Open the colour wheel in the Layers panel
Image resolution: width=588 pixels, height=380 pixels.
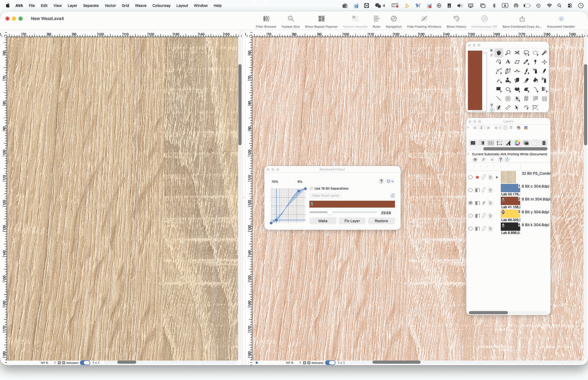point(517,143)
